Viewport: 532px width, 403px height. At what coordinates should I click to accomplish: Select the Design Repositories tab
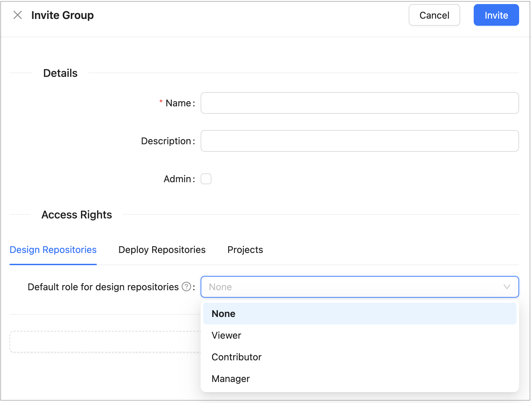click(53, 250)
